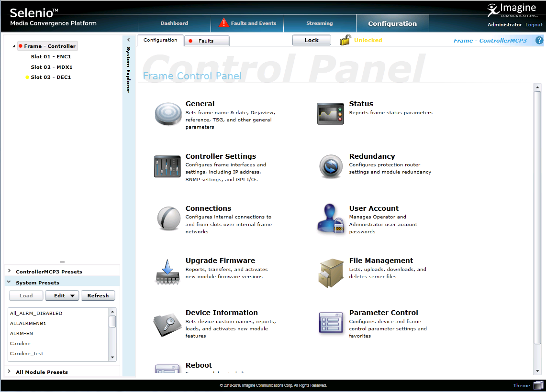The width and height of the screenshot is (546, 392).
Task: Click the preset list scroll up arrow
Action: (112, 311)
